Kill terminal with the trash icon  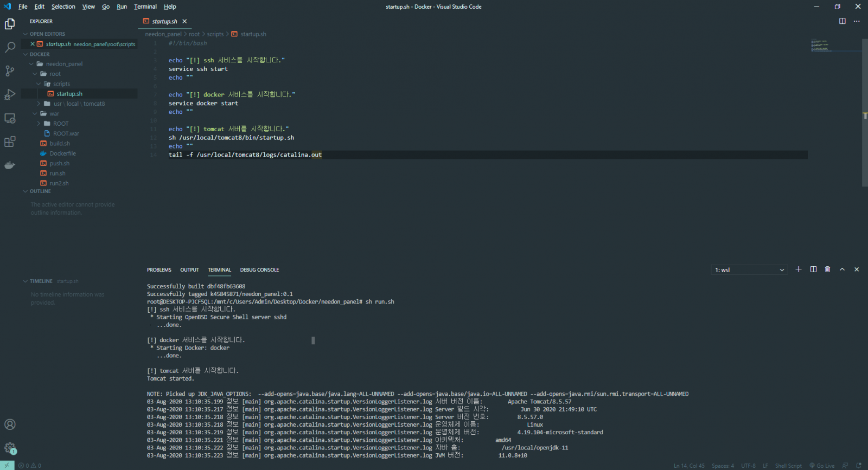click(x=827, y=269)
